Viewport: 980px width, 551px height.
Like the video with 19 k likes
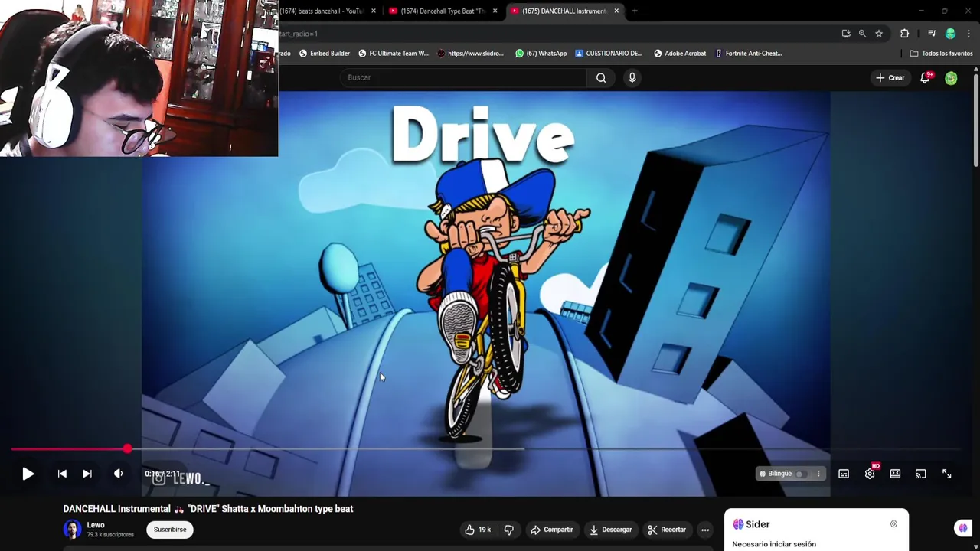click(x=477, y=530)
